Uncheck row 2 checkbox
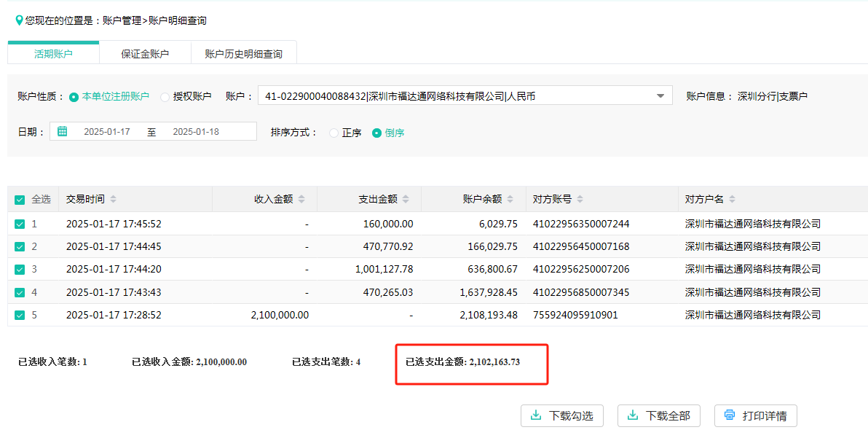The image size is (868, 438). tap(20, 246)
